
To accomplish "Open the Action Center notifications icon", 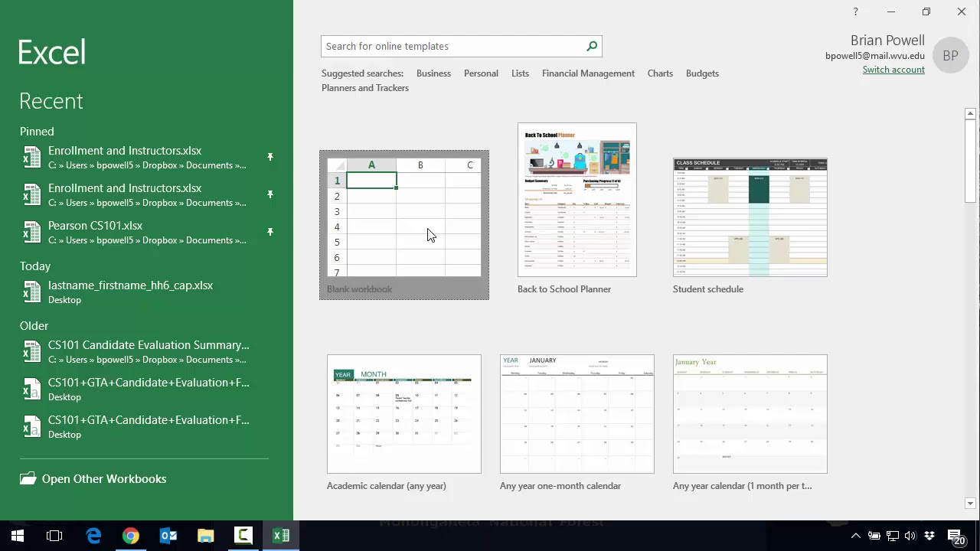I will (x=955, y=536).
